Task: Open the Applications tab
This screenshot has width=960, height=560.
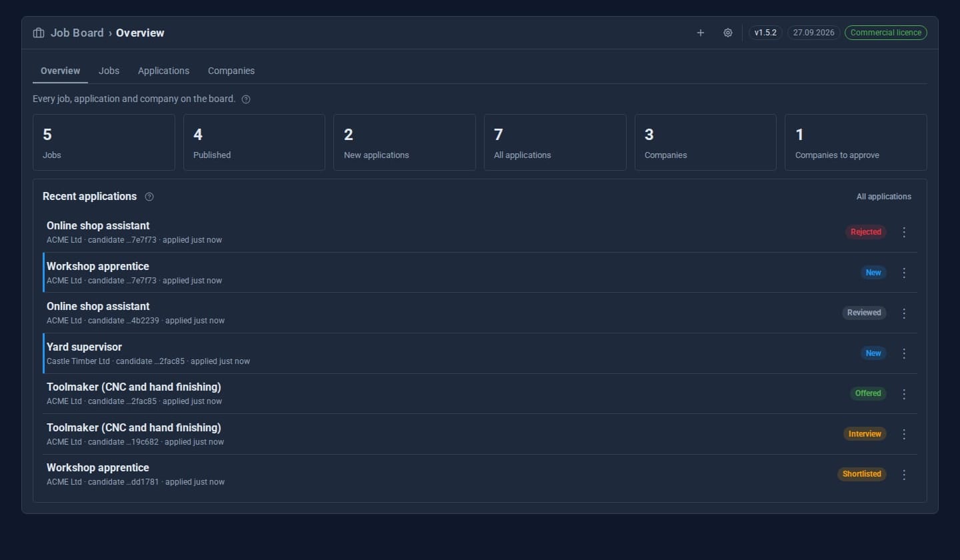Action: point(163,71)
